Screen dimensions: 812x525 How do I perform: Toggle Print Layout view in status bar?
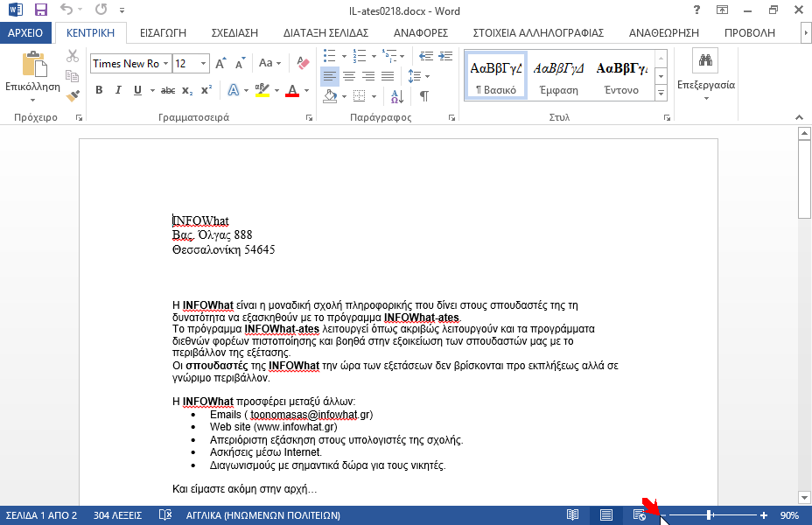pyautogui.click(x=605, y=515)
